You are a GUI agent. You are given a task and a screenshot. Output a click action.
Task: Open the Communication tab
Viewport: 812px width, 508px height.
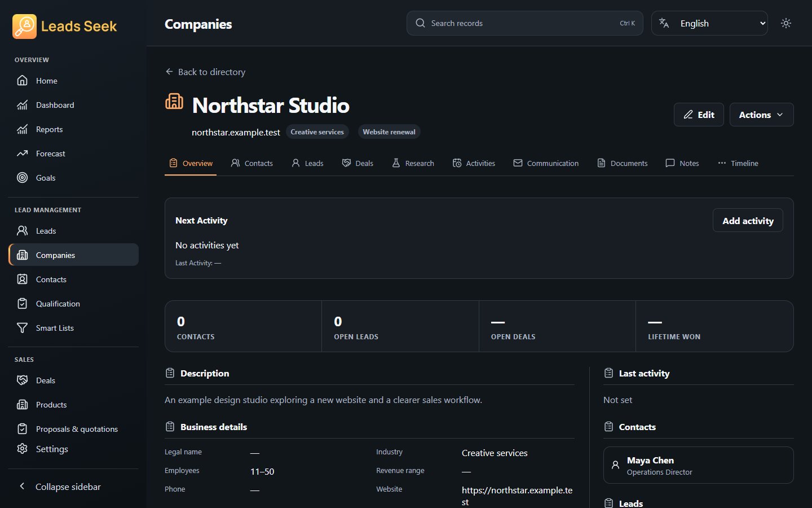coord(546,163)
